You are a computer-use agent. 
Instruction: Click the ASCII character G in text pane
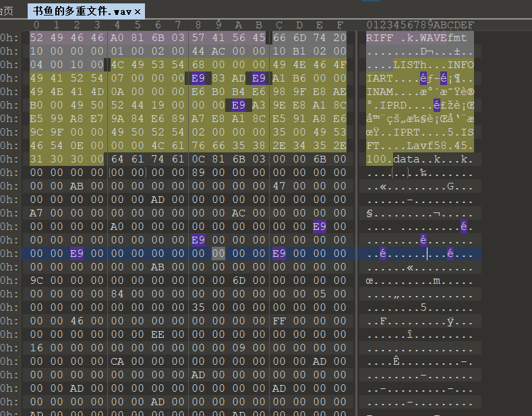[x=450, y=186]
